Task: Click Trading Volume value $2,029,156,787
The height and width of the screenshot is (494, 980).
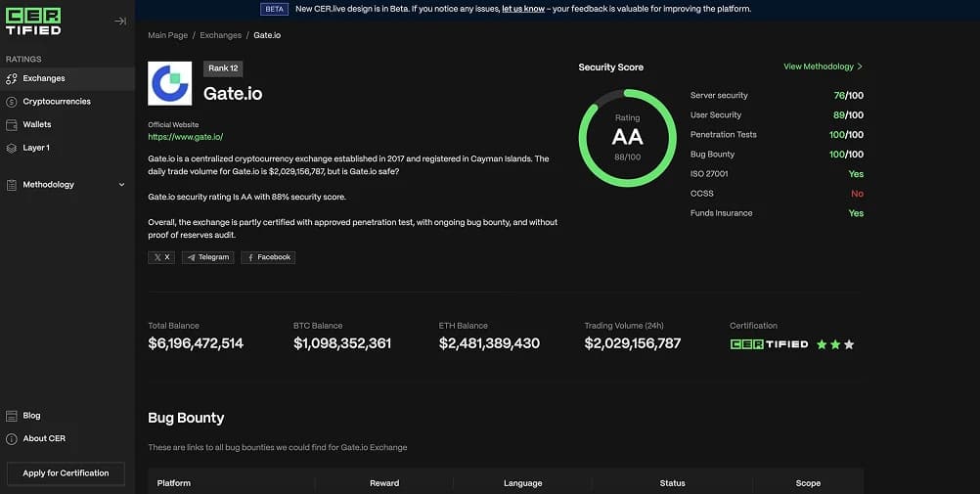Action: [633, 343]
